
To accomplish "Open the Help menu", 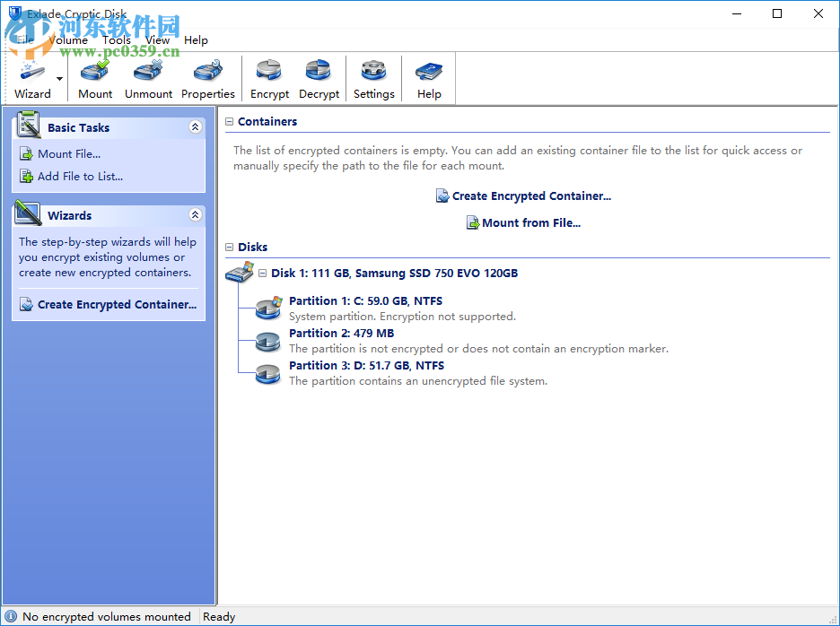I will point(196,40).
